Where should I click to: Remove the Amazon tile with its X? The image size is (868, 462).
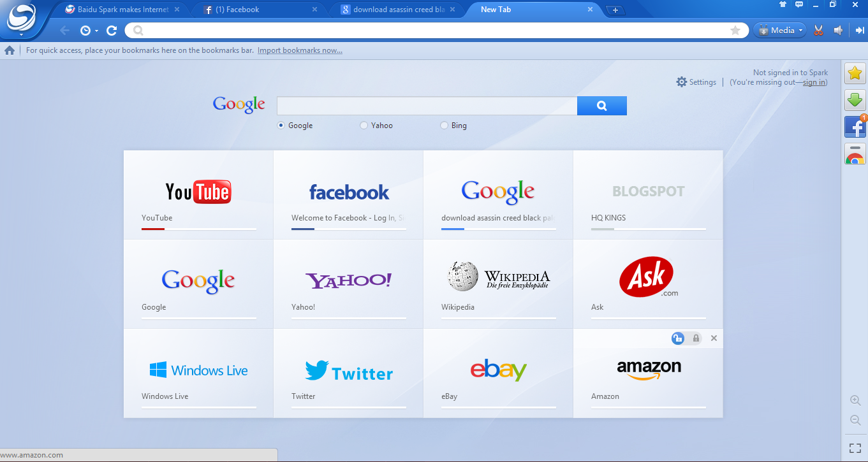pos(714,338)
